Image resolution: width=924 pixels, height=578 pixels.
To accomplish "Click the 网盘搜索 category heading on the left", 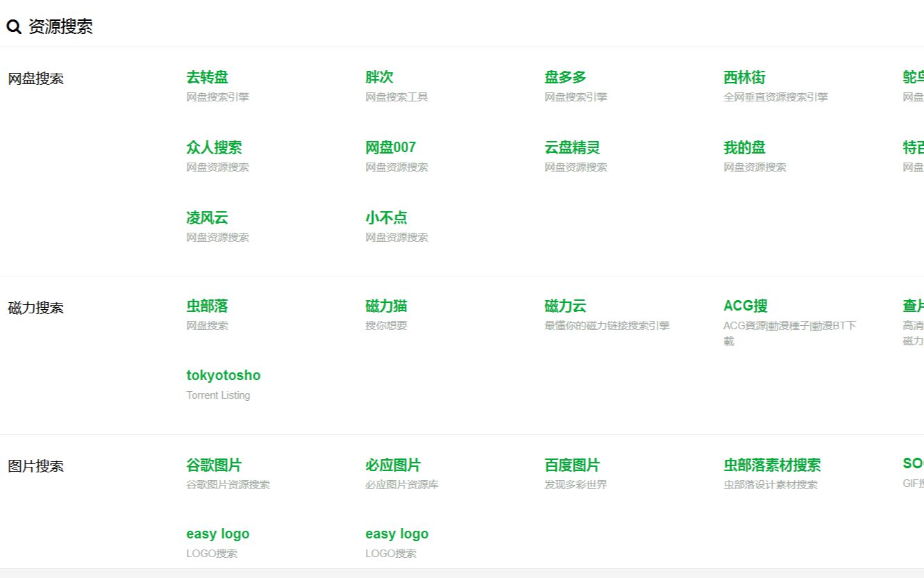I will click(x=35, y=79).
